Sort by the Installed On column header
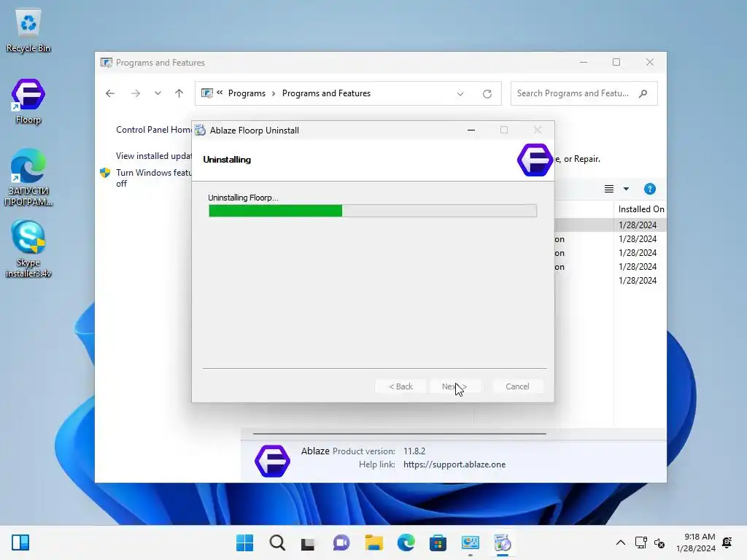The width and height of the screenshot is (747, 560). coord(640,209)
